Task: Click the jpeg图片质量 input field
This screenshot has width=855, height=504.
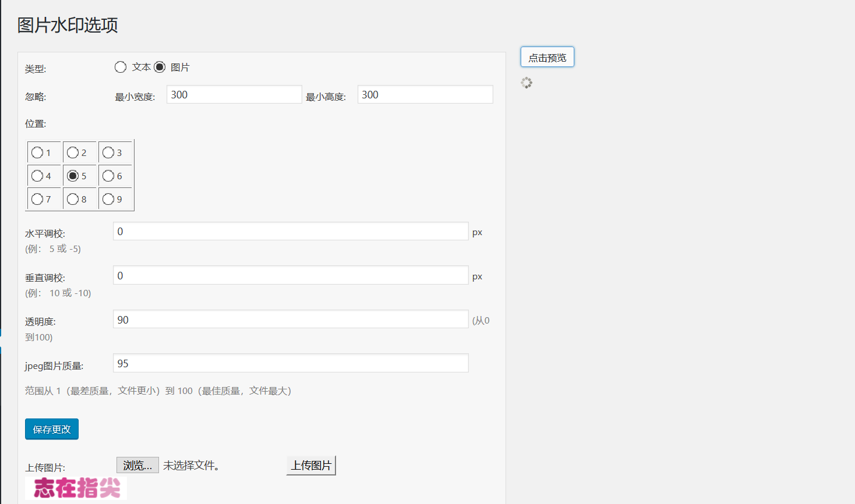Action: 291,363
